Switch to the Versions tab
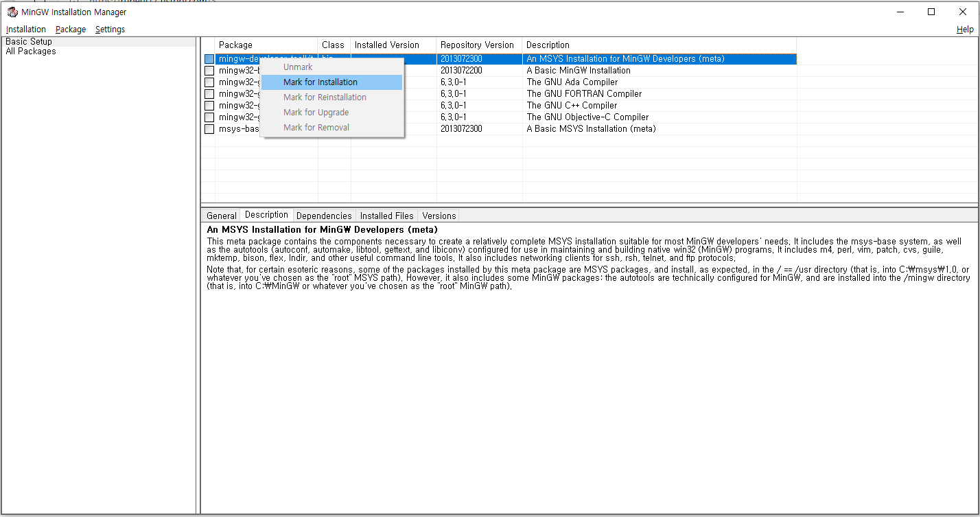The width and height of the screenshot is (980, 517). (439, 216)
